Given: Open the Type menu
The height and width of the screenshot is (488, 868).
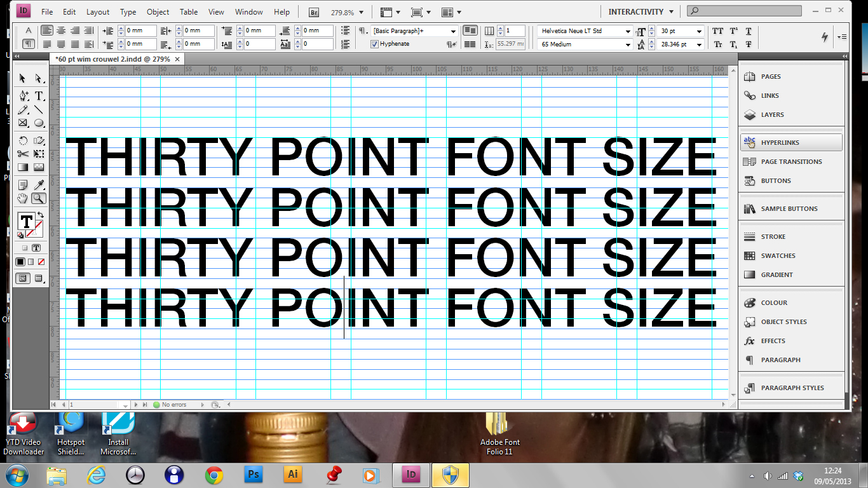Looking at the screenshot, I should point(128,11).
